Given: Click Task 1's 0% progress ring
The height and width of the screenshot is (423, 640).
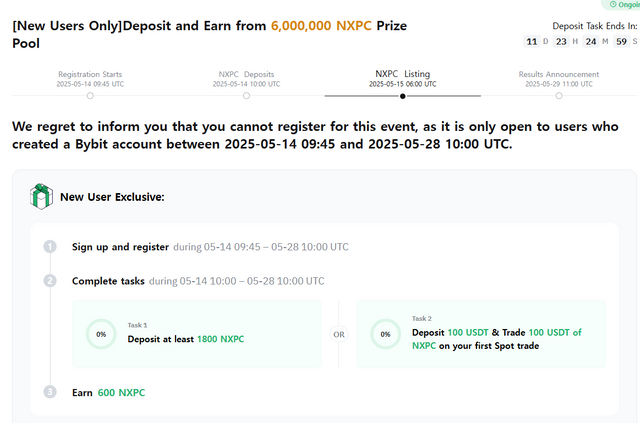Looking at the screenshot, I should pyautogui.click(x=101, y=334).
